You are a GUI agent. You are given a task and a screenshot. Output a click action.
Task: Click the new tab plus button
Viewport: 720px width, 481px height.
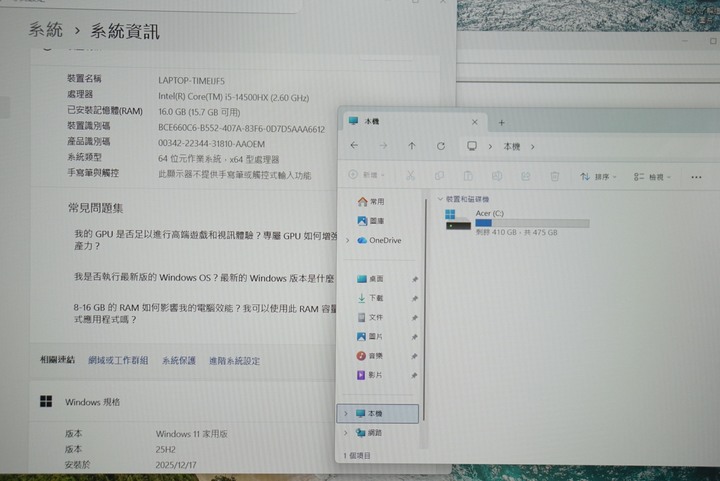coord(502,122)
